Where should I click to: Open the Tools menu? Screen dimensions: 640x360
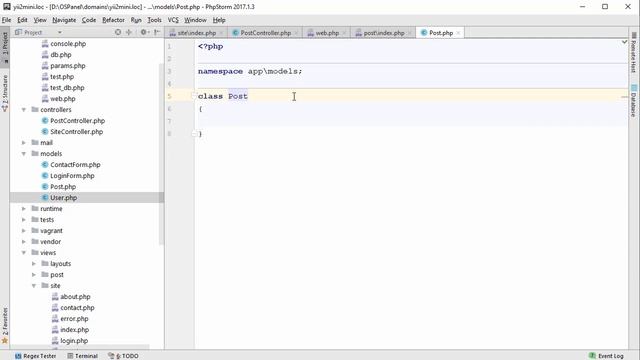click(x=154, y=20)
